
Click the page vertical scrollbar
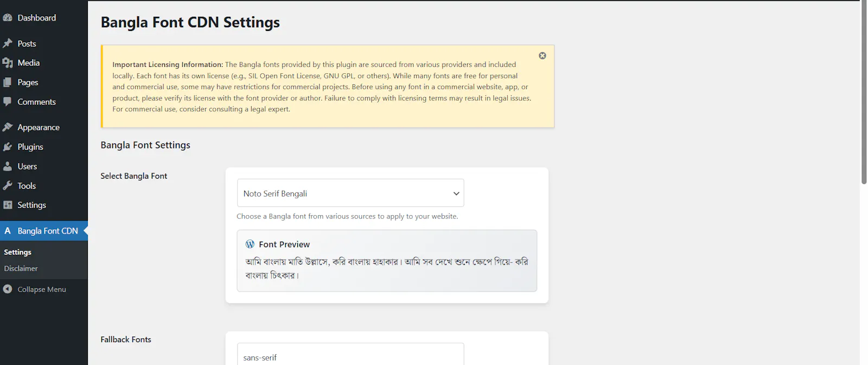click(x=864, y=92)
